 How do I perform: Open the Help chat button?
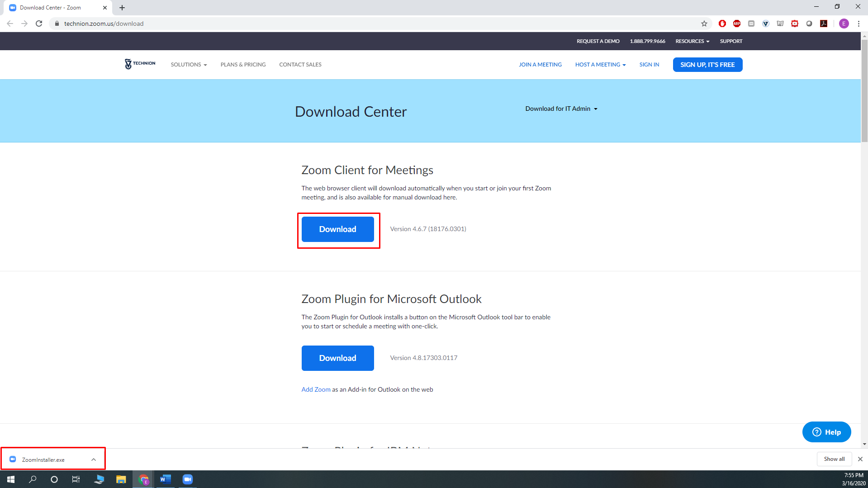click(826, 432)
